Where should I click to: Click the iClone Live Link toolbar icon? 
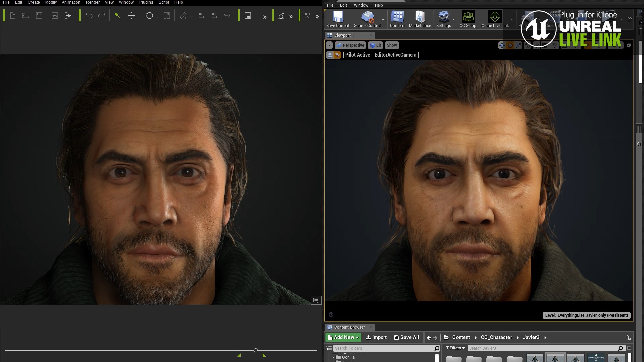[x=495, y=17]
